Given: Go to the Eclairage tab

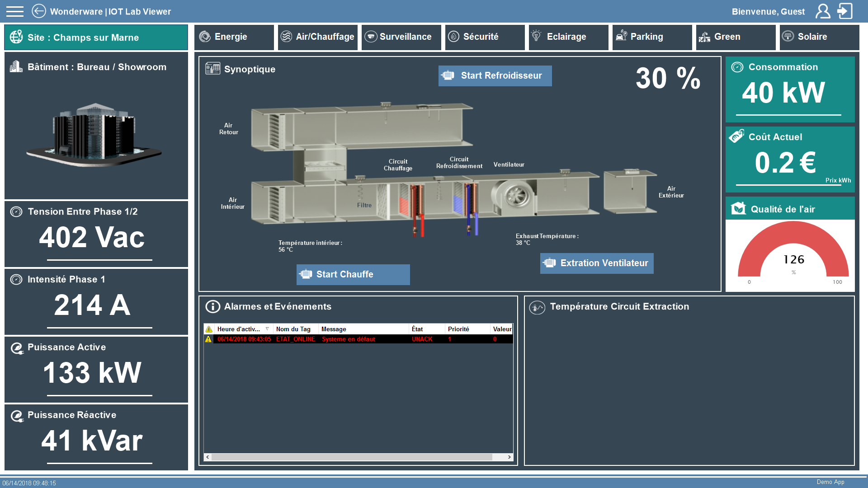Looking at the screenshot, I should pos(569,37).
